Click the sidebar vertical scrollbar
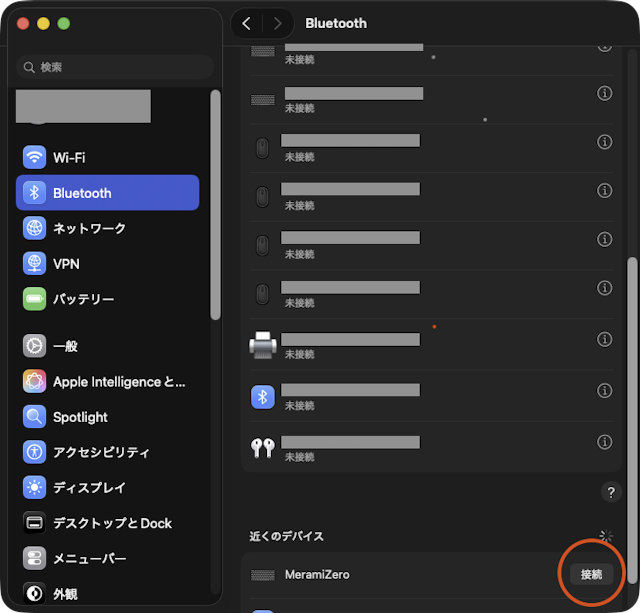Viewport: 640px width, 613px height. (x=216, y=205)
